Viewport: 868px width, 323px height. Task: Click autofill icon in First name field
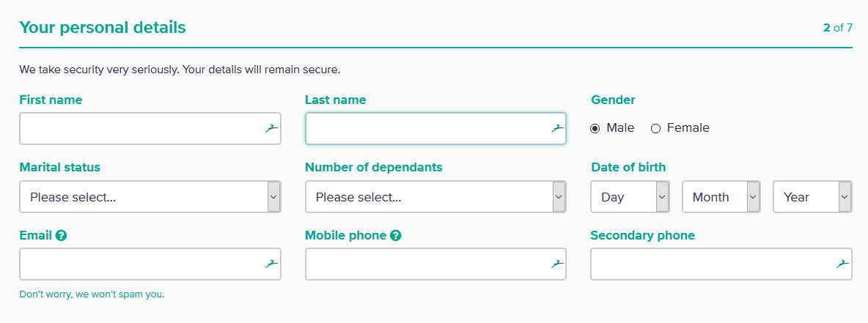click(x=271, y=129)
